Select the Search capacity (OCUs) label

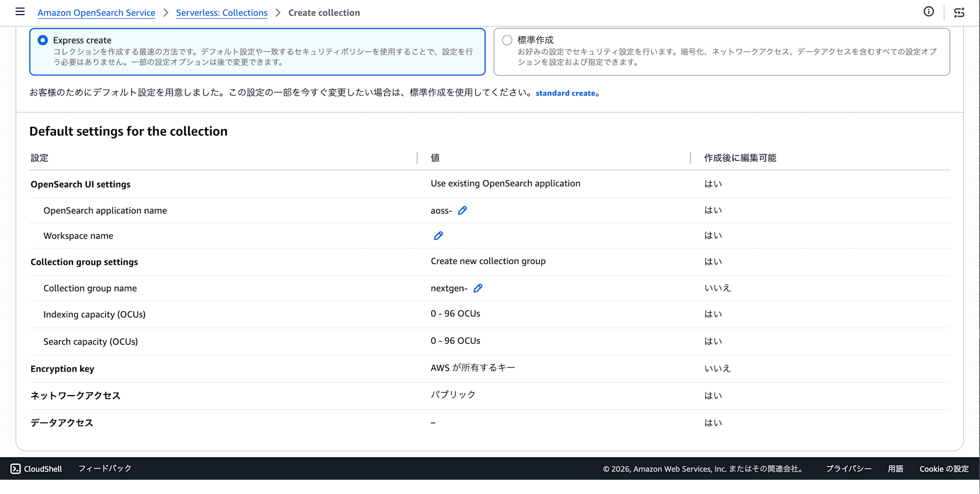pyautogui.click(x=91, y=342)
